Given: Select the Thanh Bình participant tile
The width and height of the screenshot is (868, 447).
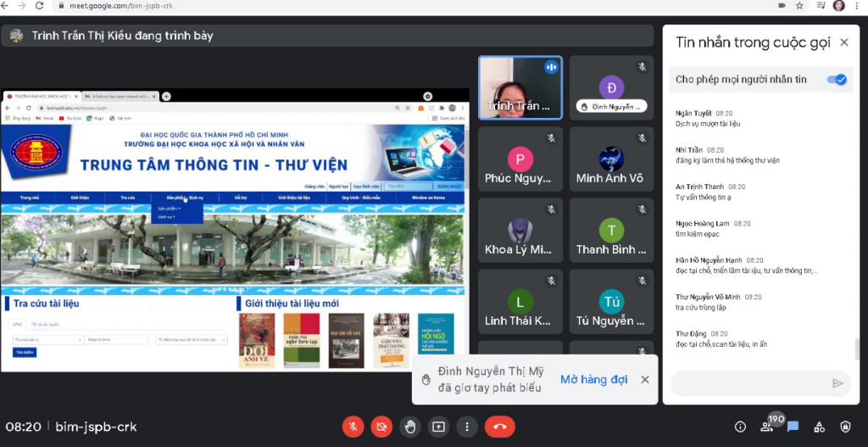Looking at the screenshot, I should pyautogui.click(x=611, y=231).
